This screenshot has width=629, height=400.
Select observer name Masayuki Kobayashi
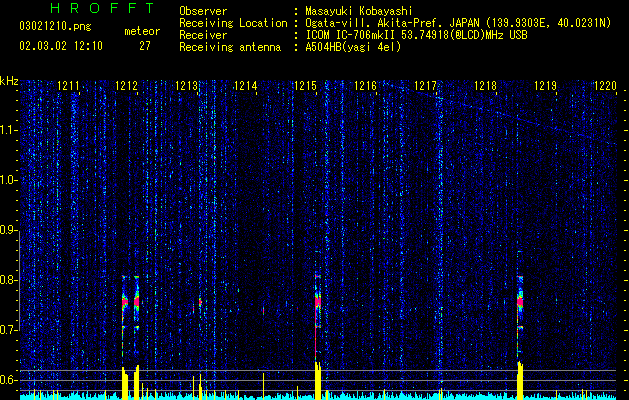click(x=359, y=11)
